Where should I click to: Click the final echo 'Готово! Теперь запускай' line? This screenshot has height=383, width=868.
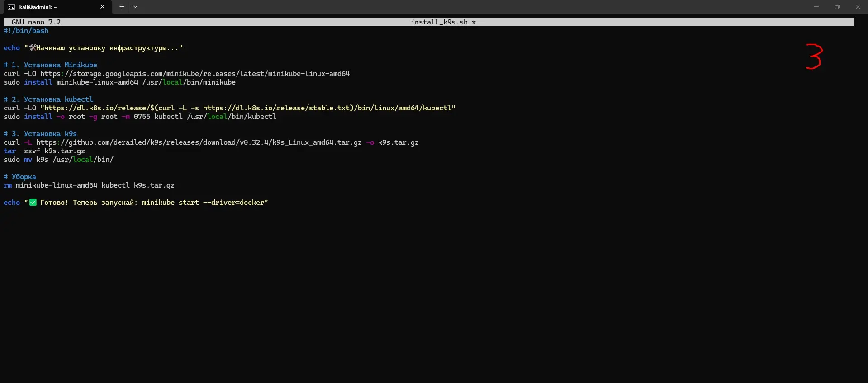[x=136, y=203]
